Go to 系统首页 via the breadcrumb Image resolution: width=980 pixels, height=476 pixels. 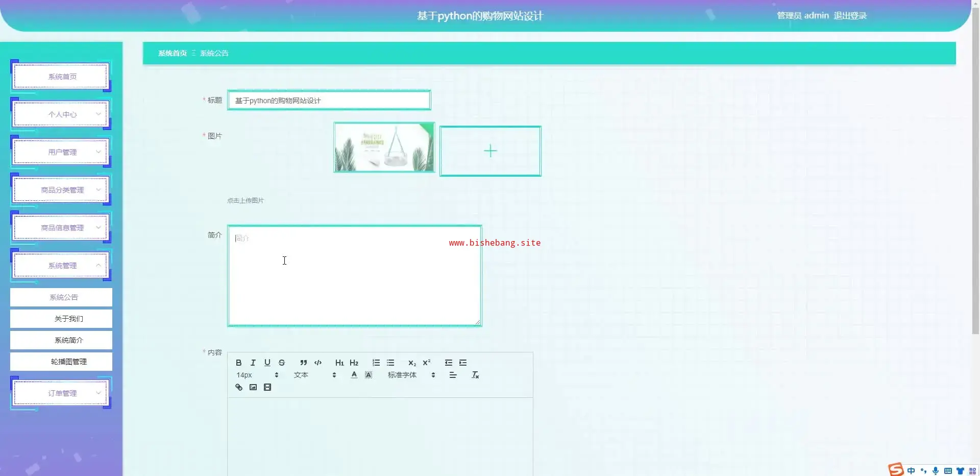click(x=173, y=53)
